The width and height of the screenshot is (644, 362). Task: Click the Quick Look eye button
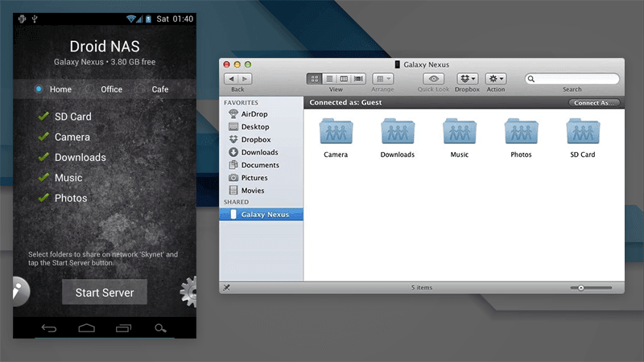click(x=434, y=79)
